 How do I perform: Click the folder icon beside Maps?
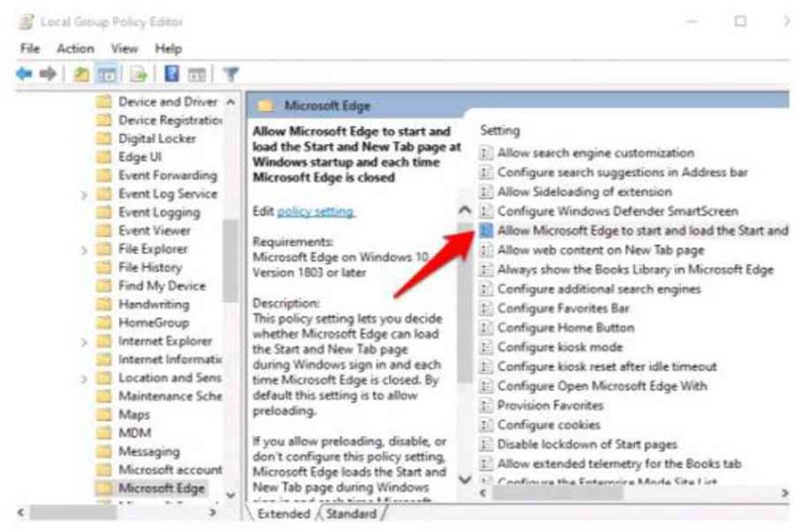click(104, 415)
